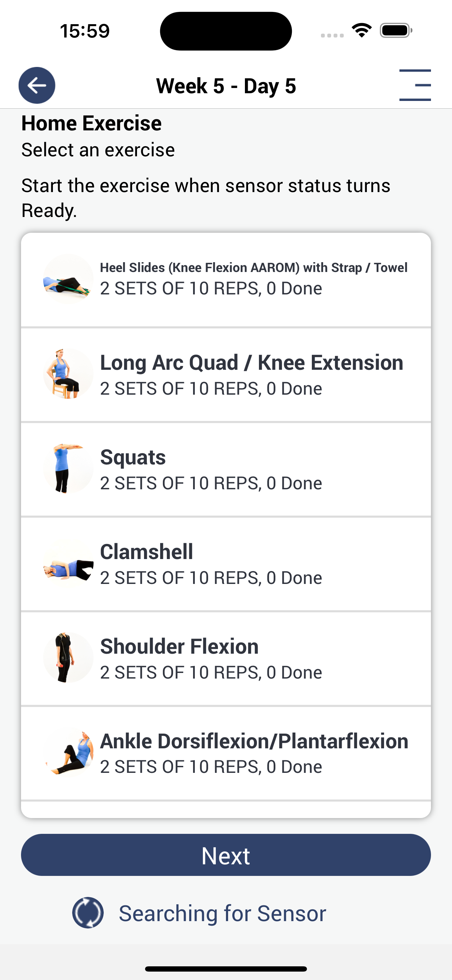Tap the Searching for Sensor refresh icon
The image size is (452, 980).
(88, 913)
